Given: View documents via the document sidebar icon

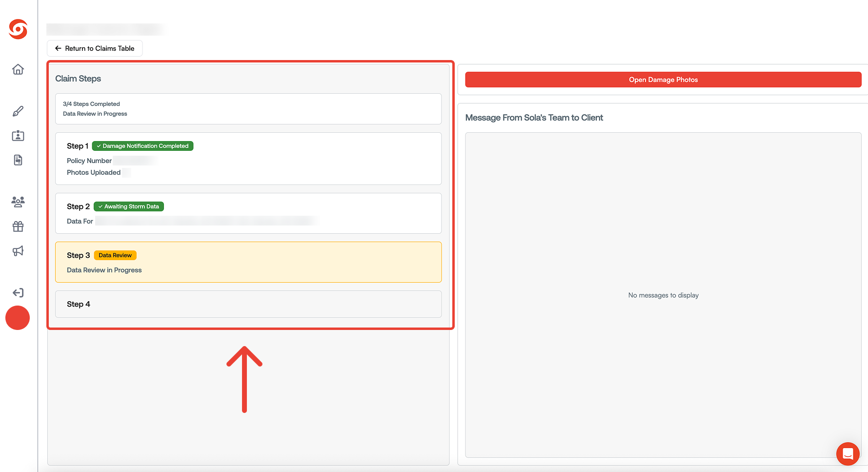Looking at the screenshot, I should click(18, 160).
